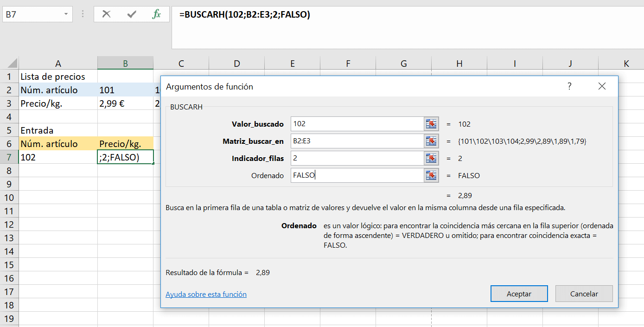Image resolution: width=644 pixels, height=327 pixels.
Task: Select column G header
Action: [x=403, y=64]
